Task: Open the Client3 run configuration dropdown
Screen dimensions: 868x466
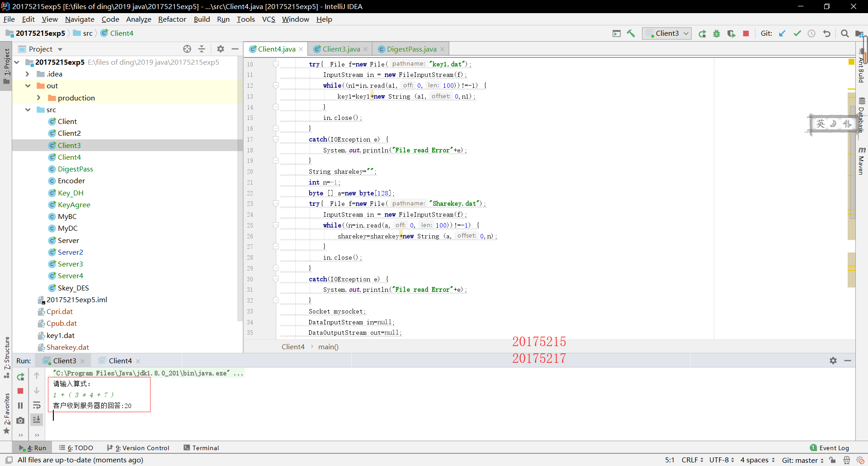Action: tap(666, 33)
